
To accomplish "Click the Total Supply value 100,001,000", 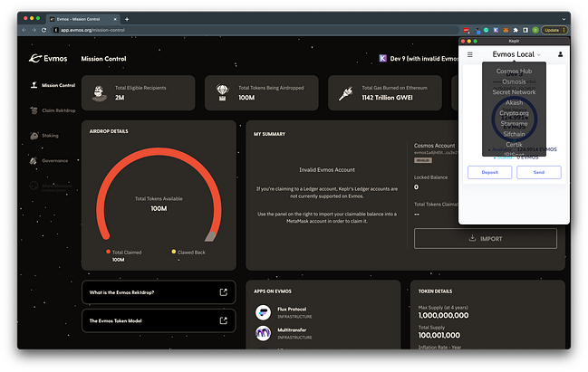I will (439, 335).
